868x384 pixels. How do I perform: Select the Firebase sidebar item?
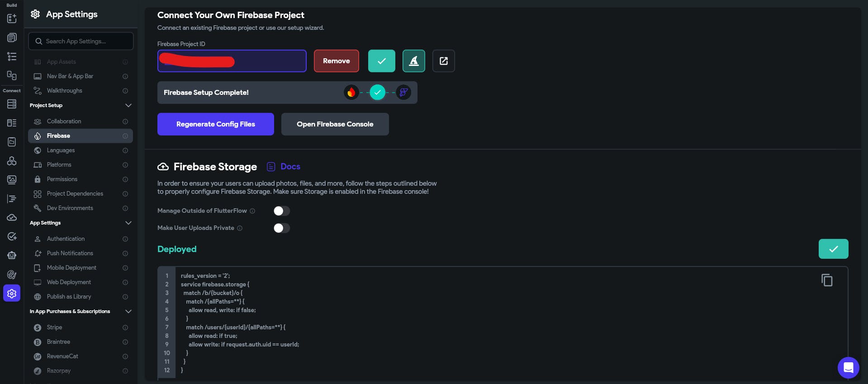tap(81, 136)
